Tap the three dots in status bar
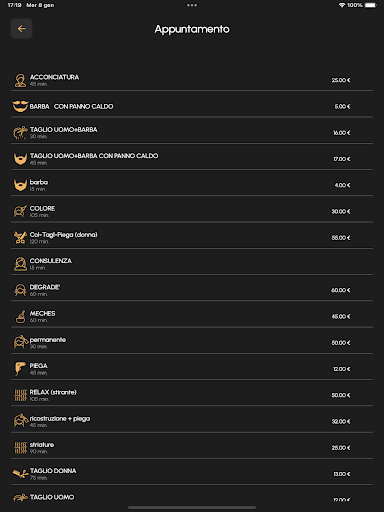The height and width of the screenshot is (512, 384). tap(192, 5)
